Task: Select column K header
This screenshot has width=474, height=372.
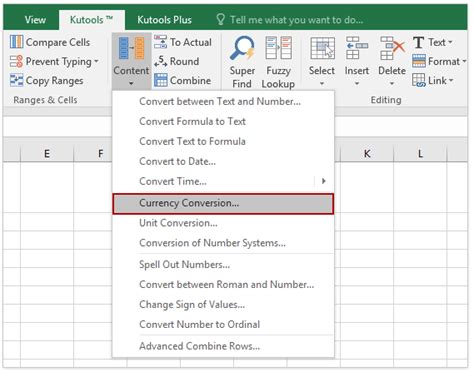Action: tap(367, 154)
